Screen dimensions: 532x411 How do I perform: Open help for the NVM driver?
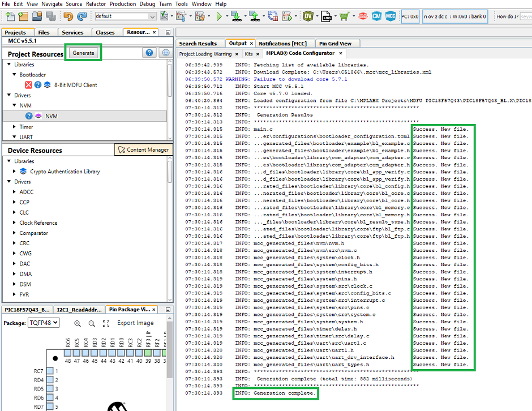click(x=29, y=116)
